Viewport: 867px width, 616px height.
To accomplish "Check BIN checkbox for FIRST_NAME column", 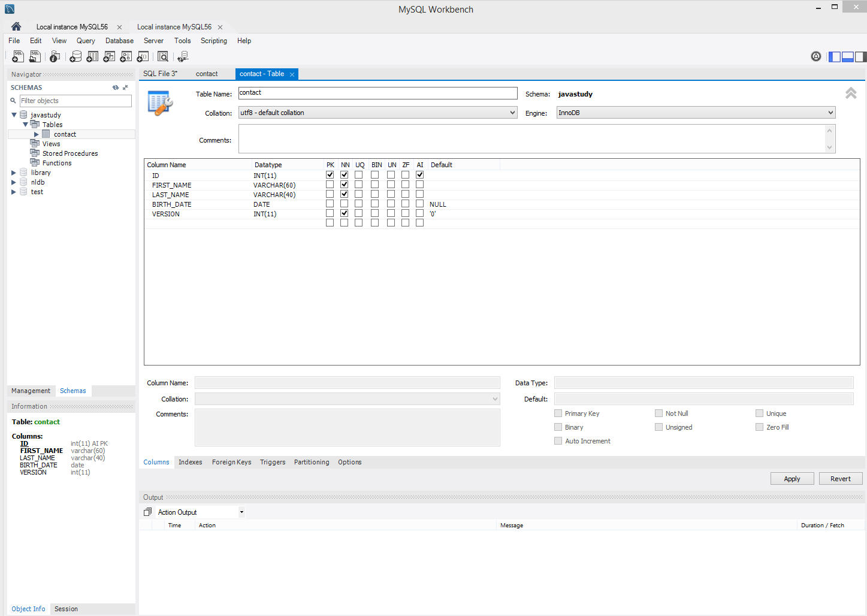I will pyautogui.click(x=375, y=185).
